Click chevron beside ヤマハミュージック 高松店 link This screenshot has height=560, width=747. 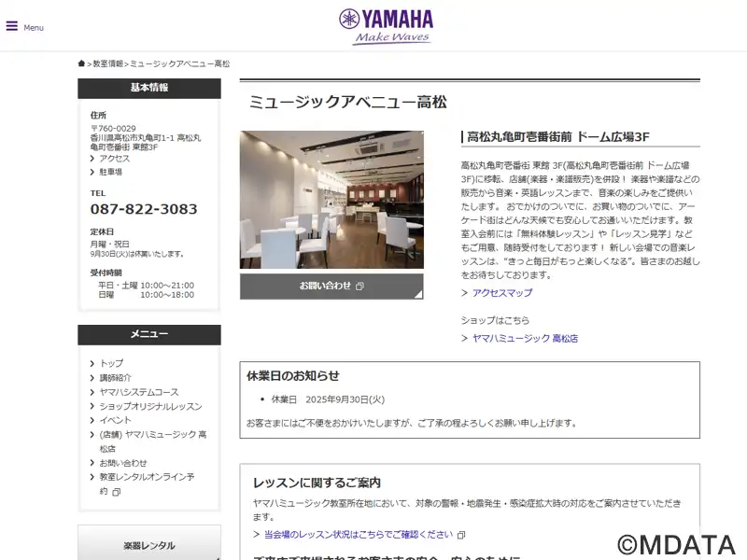click(464, 339)
